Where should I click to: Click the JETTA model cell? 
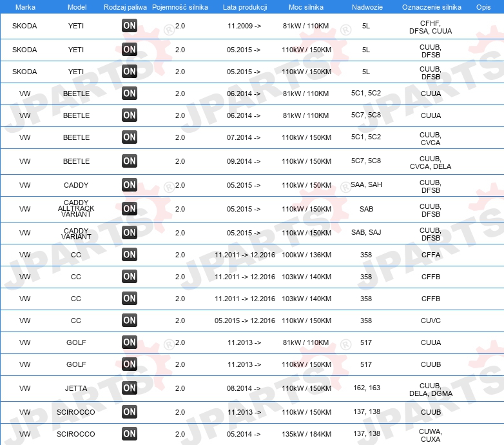tap(76, 388)
